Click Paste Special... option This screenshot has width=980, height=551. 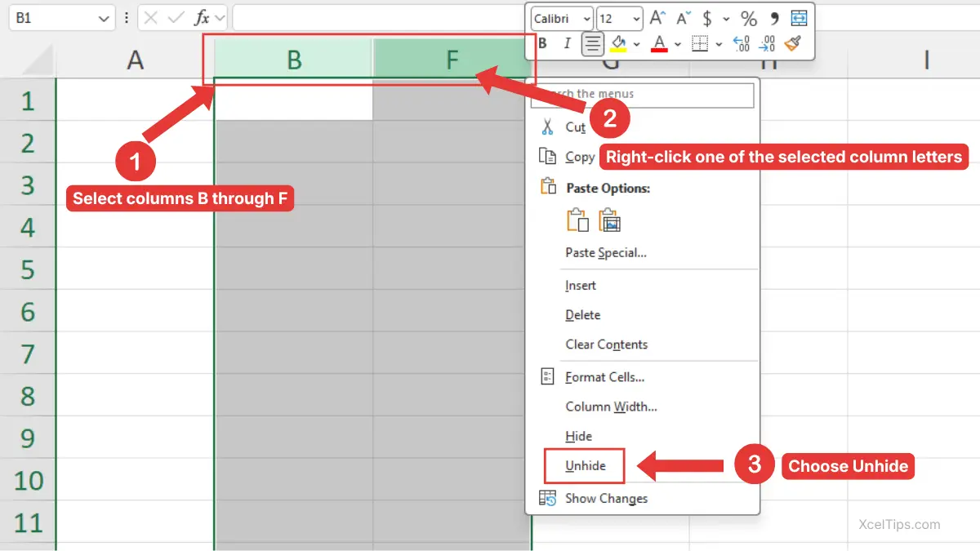click(606, 253)
